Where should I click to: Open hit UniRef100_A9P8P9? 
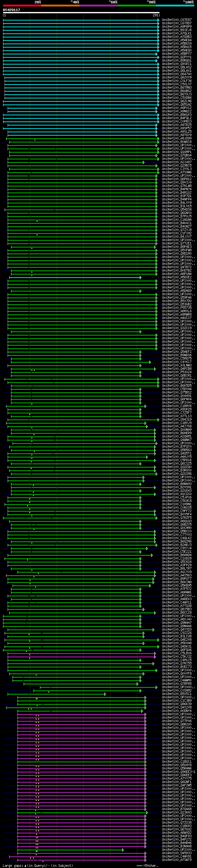click(176, 26)
